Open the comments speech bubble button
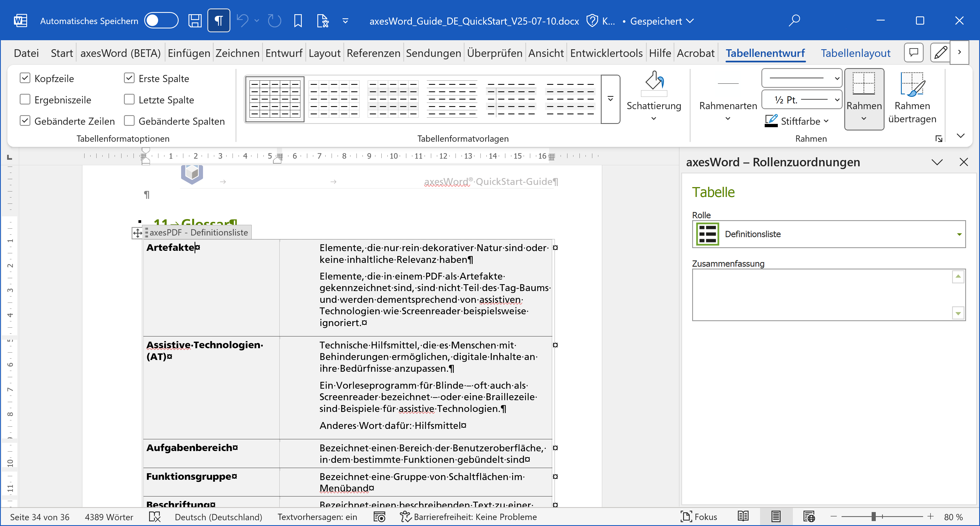The image size is (980, 526). coord(914,53)
